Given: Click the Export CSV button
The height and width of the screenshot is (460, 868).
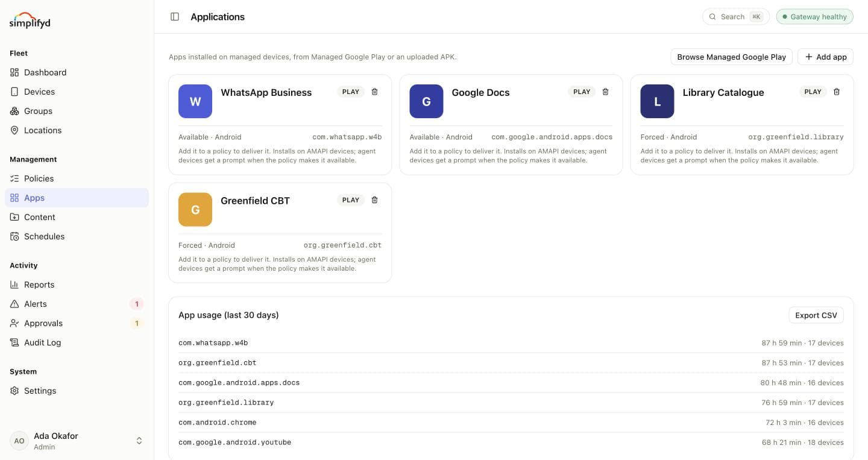Looking at the screenshot, I should (x=816, y=315).
